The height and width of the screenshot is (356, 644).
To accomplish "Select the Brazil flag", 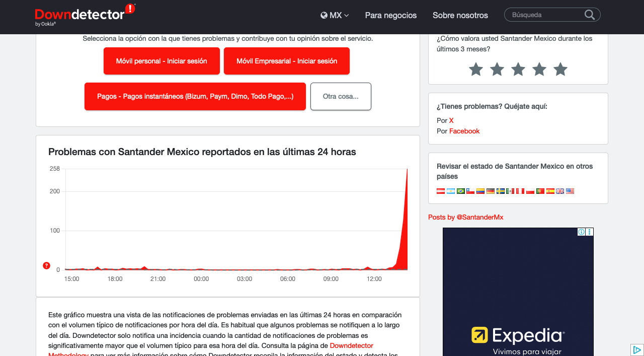I will click(461, 191).
